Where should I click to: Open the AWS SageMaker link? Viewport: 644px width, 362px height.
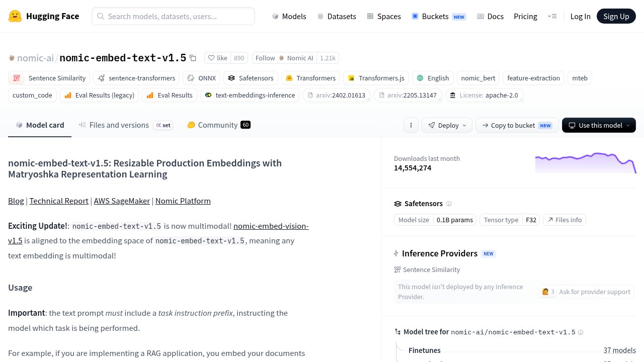pyautogui.click(x=122, y=201)
